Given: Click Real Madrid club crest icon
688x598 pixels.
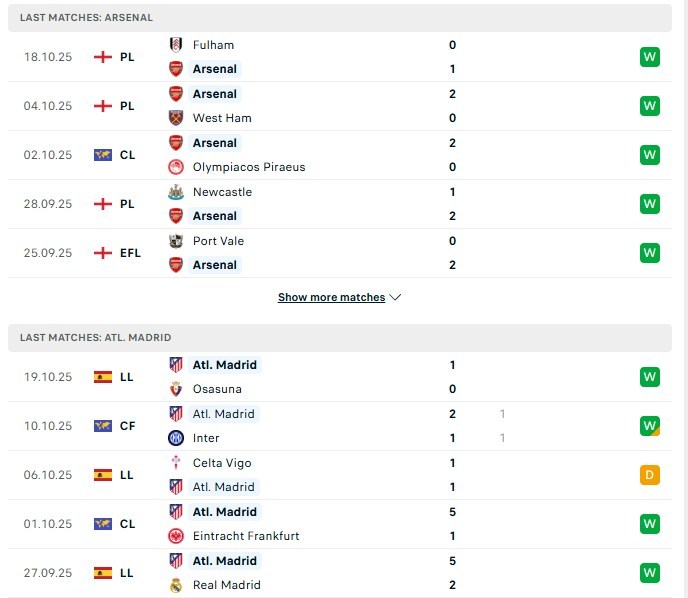Looking at the screenshot, I should [x=176, y=585].
